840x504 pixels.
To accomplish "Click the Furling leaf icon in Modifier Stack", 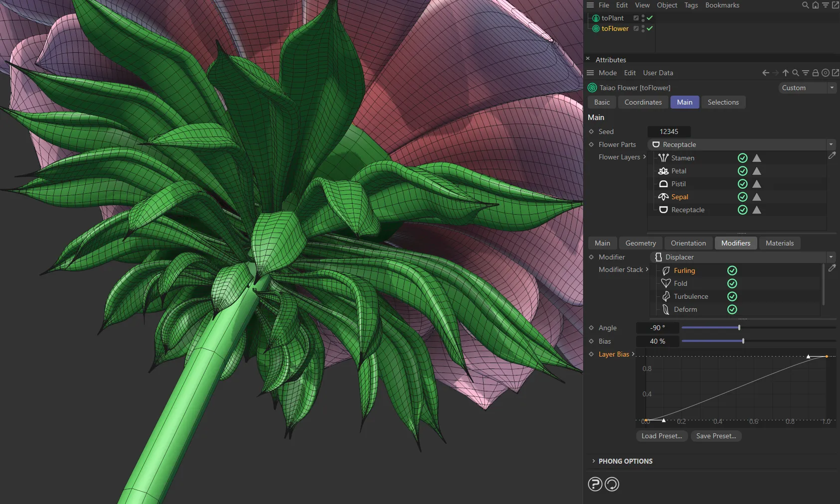I will [x=667, y=270].
